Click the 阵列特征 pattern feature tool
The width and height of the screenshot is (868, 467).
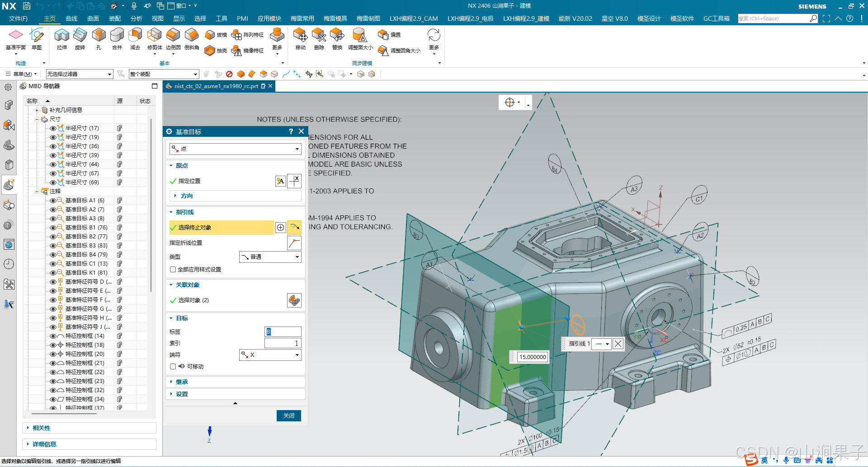click(247, 35)
